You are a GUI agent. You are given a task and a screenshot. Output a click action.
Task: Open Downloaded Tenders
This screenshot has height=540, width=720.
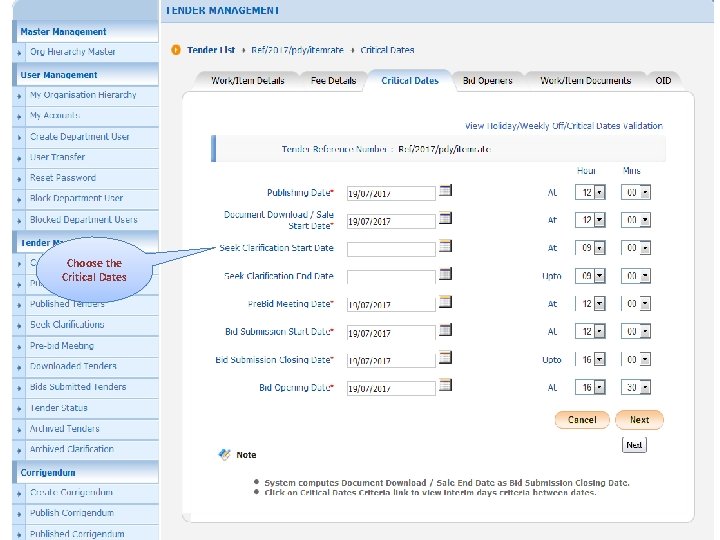[73, 366]
